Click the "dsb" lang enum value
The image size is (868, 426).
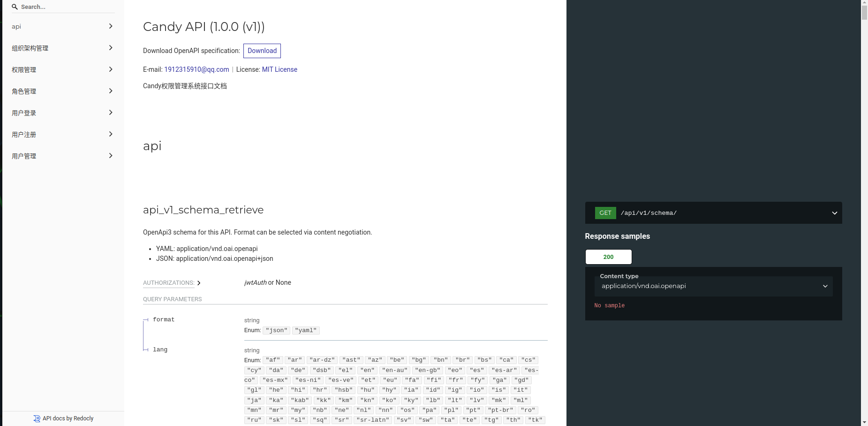point(322,370)
